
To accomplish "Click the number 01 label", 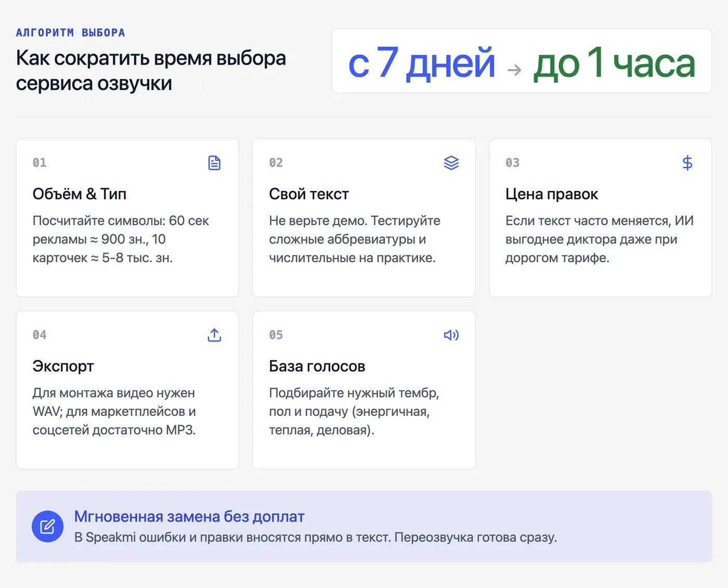I will click(x=40, y=163).
